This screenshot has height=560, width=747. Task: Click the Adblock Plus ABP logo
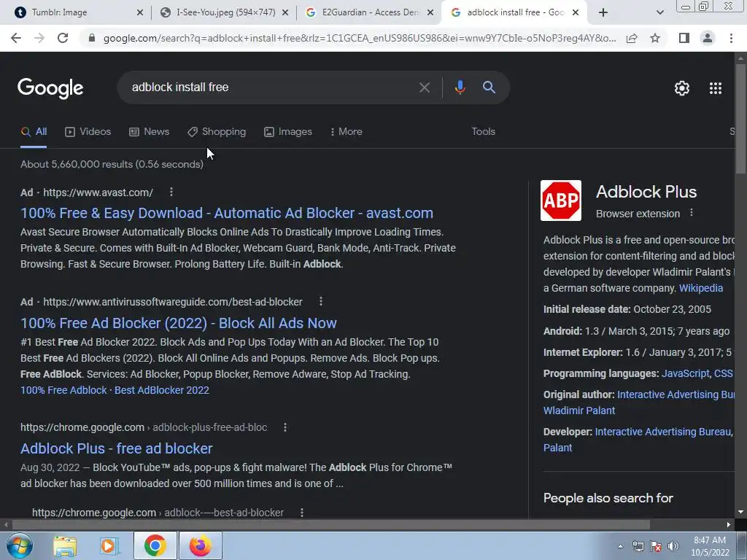561,201
